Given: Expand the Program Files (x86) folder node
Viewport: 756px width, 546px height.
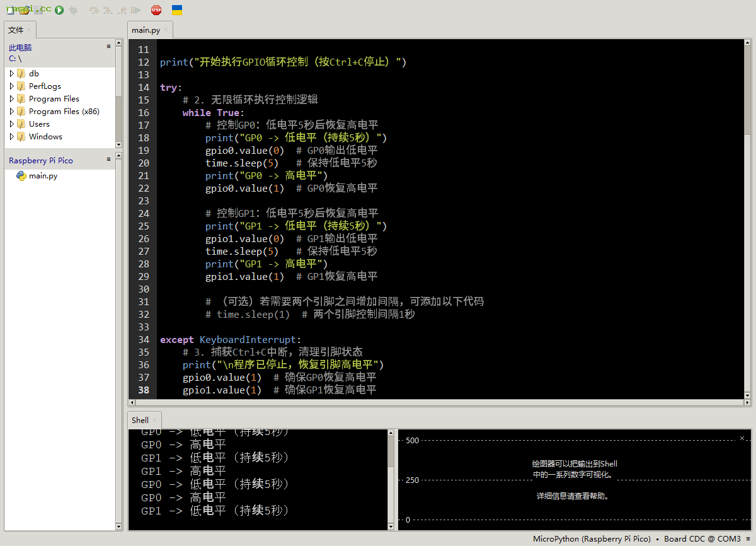Looking at the screenshot, I should tap(12, 112).
